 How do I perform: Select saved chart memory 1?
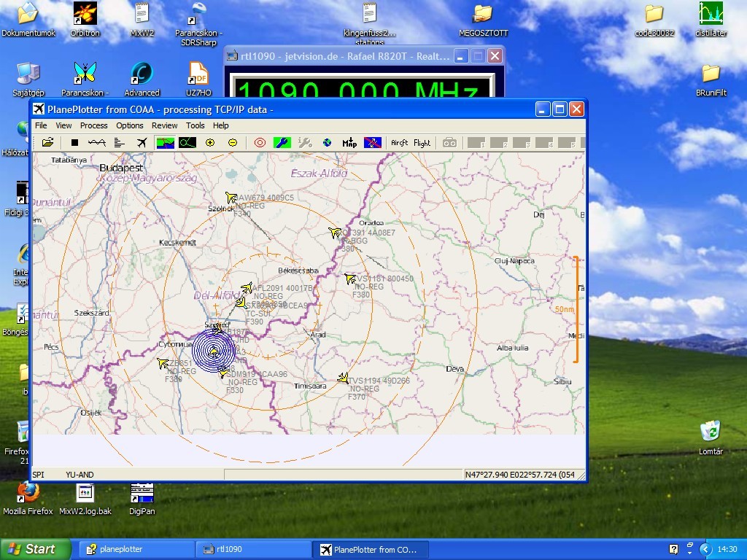476,142
